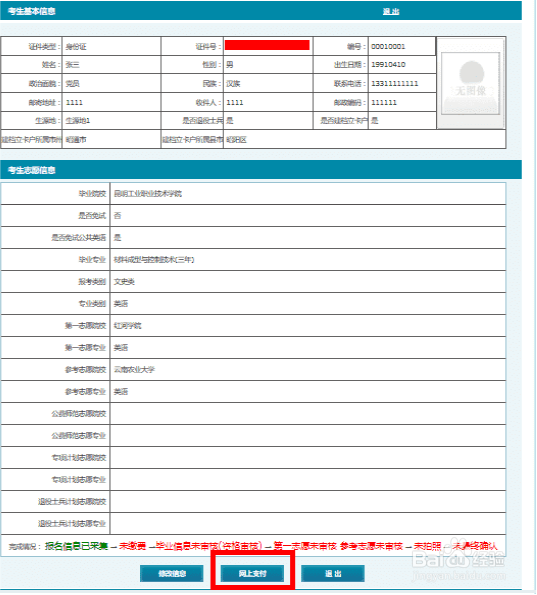
Task: Click the 无图像 candidate photo placeholder
Action: pyautogui.click(x=470, y=83)
